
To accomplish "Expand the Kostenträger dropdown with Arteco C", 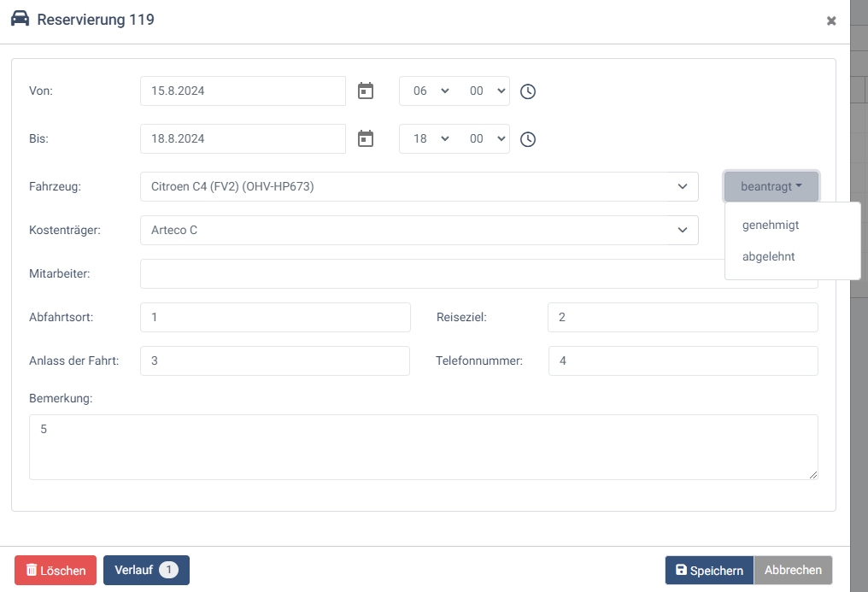I will pos(419,230).
